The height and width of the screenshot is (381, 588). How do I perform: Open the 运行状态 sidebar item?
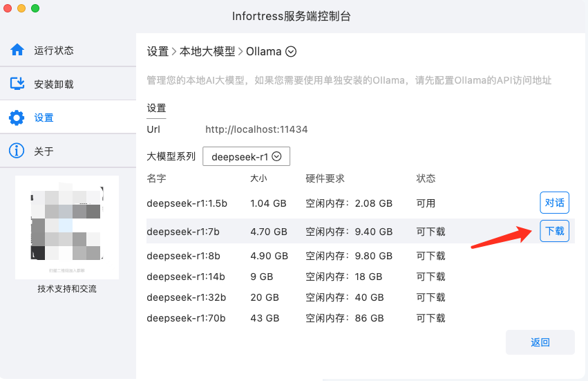point(68,50)
